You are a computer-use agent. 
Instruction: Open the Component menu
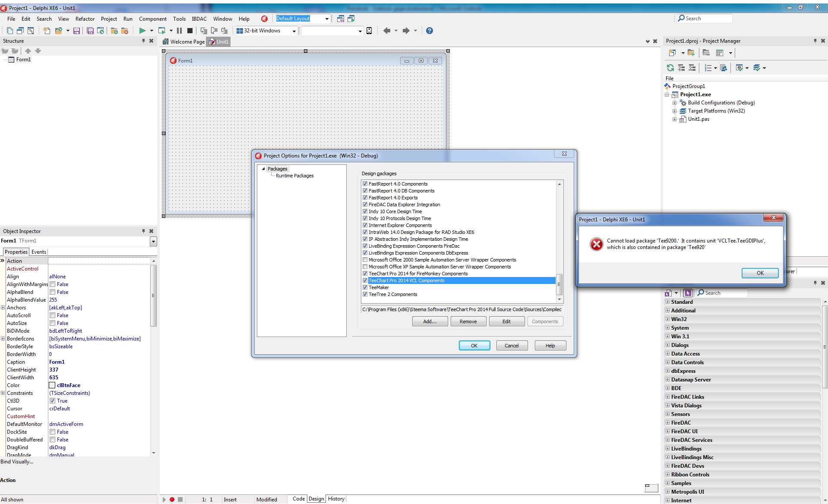(x=153, y=19)
